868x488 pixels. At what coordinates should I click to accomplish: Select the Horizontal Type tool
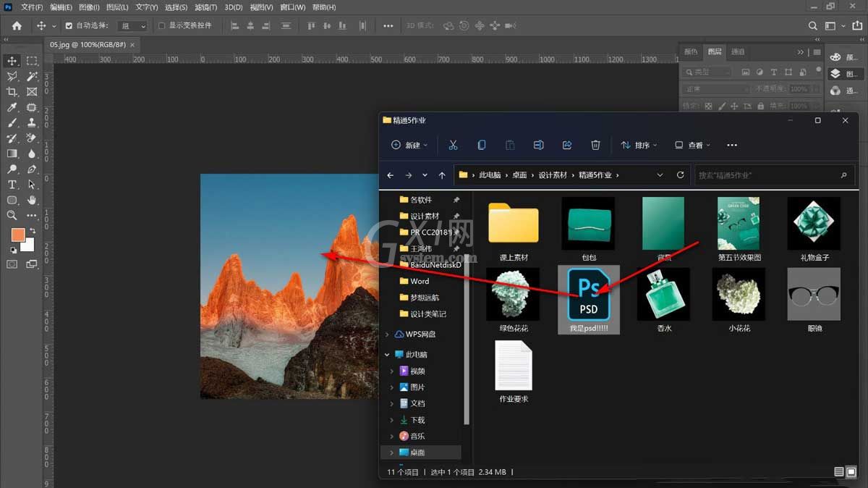pos(12,185)
